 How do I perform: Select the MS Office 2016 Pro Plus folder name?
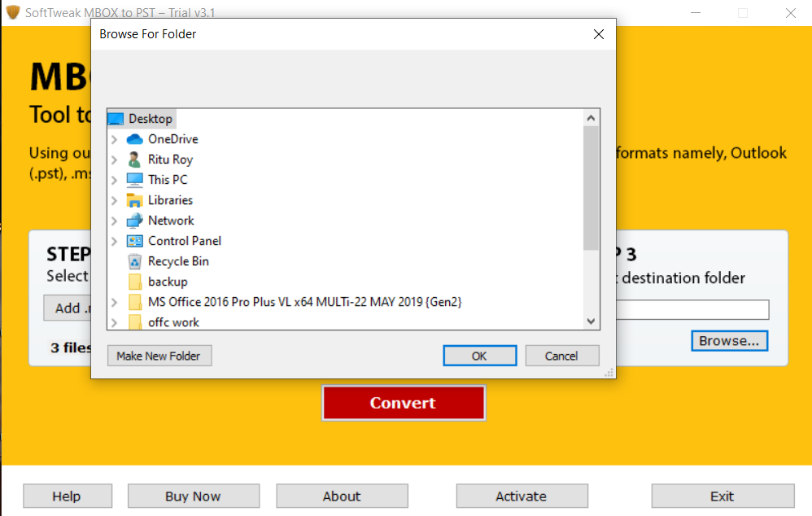click(304, 301)
